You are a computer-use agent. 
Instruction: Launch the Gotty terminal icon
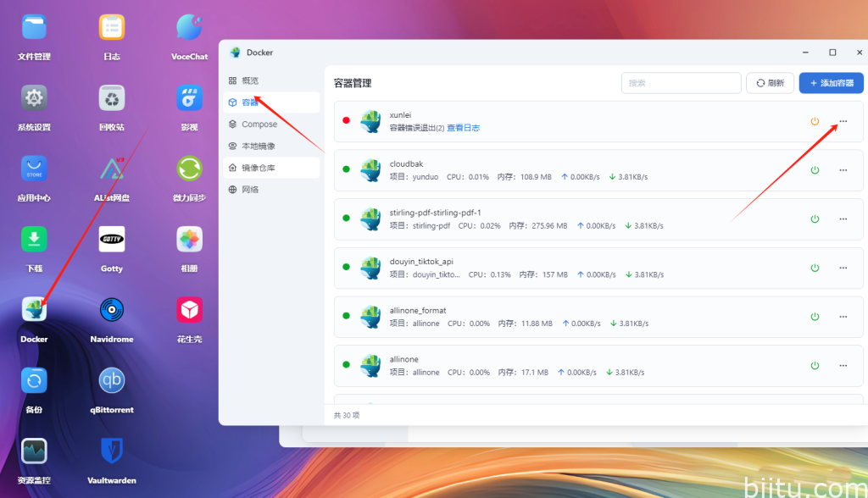click(x=112, y=240)
